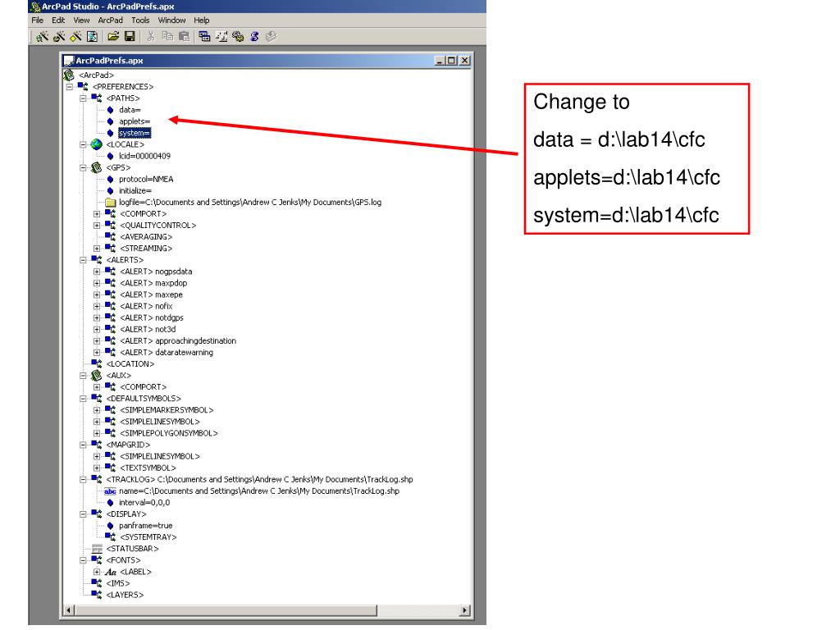Image resolution: width=840 pixels, height=630 pixels.
Task: Collapse the TRACKLOG node
Action: click(x=83, y=479)
